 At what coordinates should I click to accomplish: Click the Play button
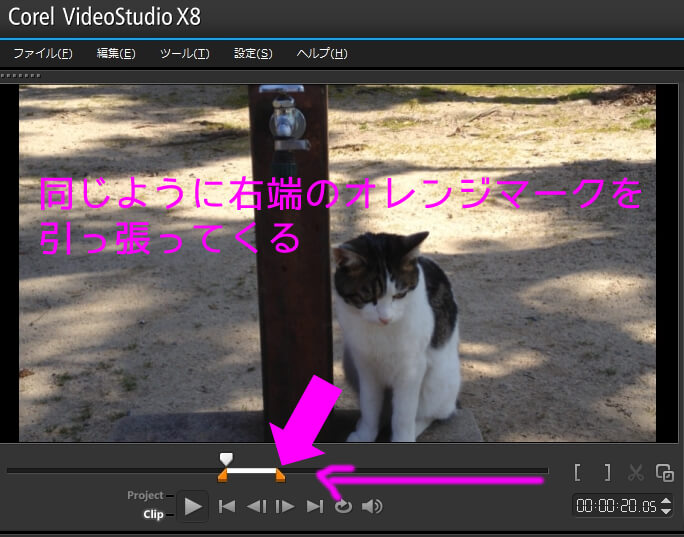(192, 506)
